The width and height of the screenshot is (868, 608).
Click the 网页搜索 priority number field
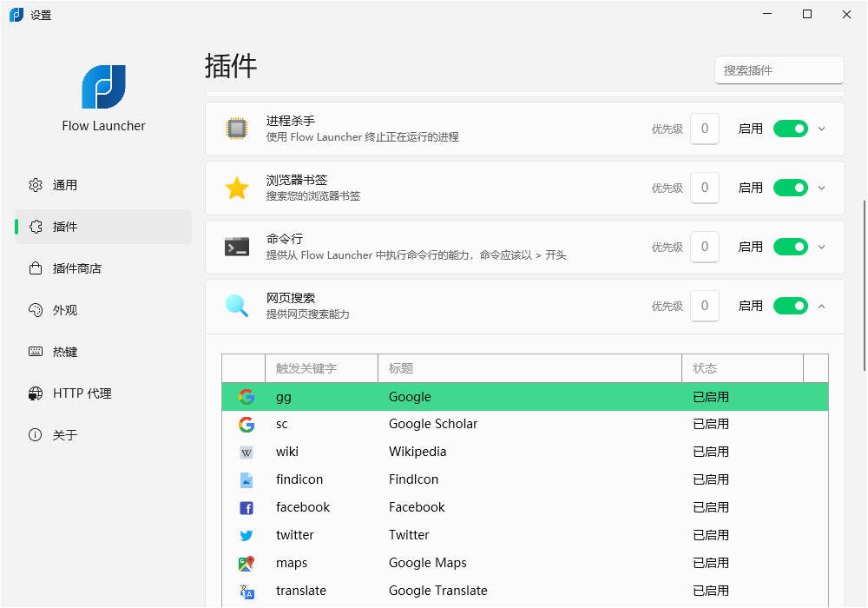pyautogui.click(x=704, y=306)
